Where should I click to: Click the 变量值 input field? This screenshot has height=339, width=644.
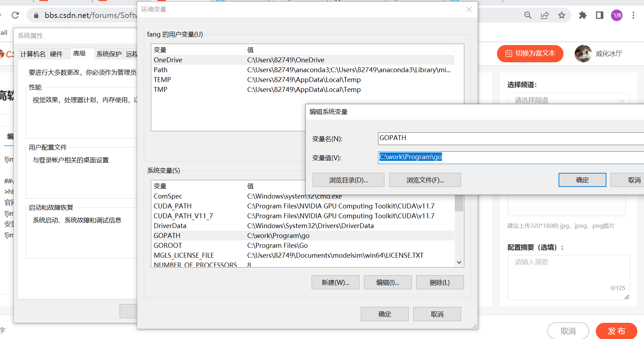[511, 157]
